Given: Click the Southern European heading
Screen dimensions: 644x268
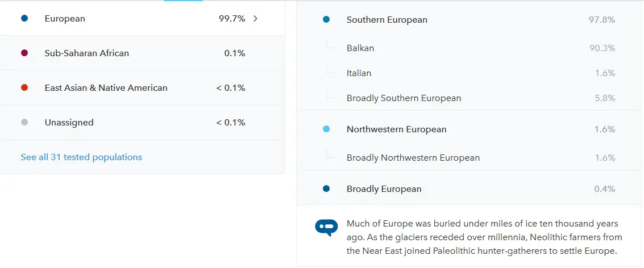Looking at the screenshot, I should point(387,20).
